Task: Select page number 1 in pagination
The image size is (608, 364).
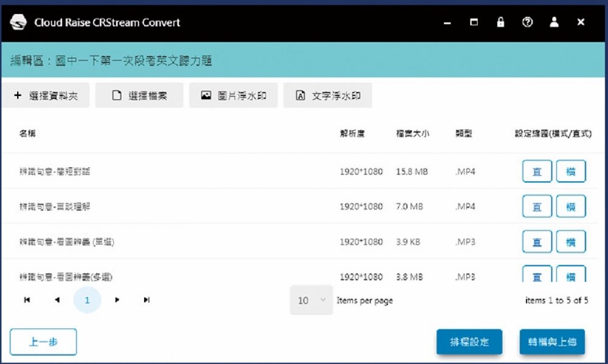Action: [x=87, y=300]
